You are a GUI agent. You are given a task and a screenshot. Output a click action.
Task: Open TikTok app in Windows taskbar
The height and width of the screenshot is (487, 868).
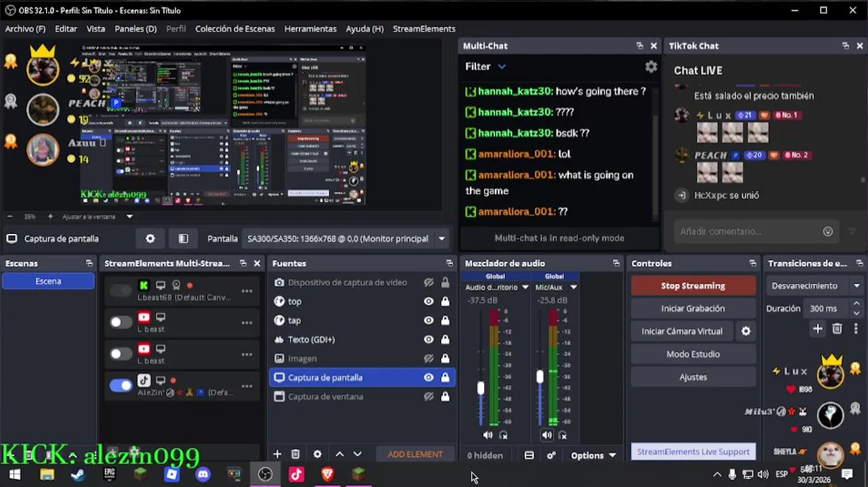[296, 474]
